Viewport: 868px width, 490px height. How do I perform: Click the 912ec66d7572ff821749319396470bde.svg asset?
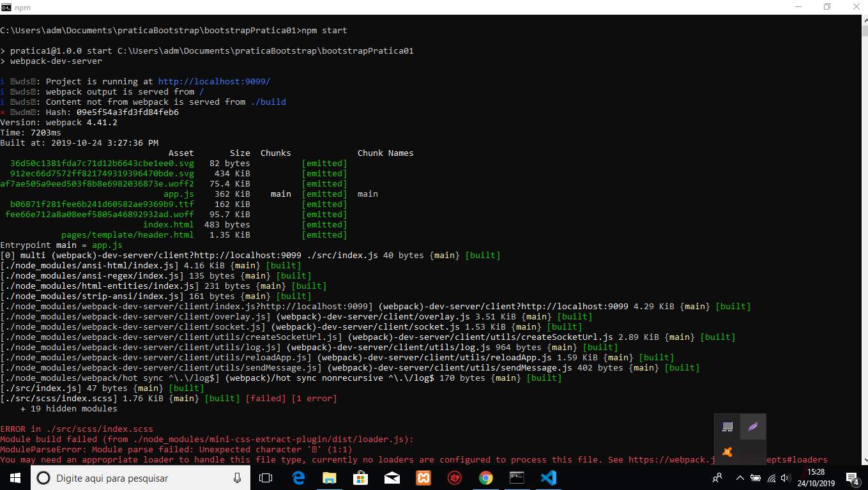pyautogui.click(x=102, y=174)
